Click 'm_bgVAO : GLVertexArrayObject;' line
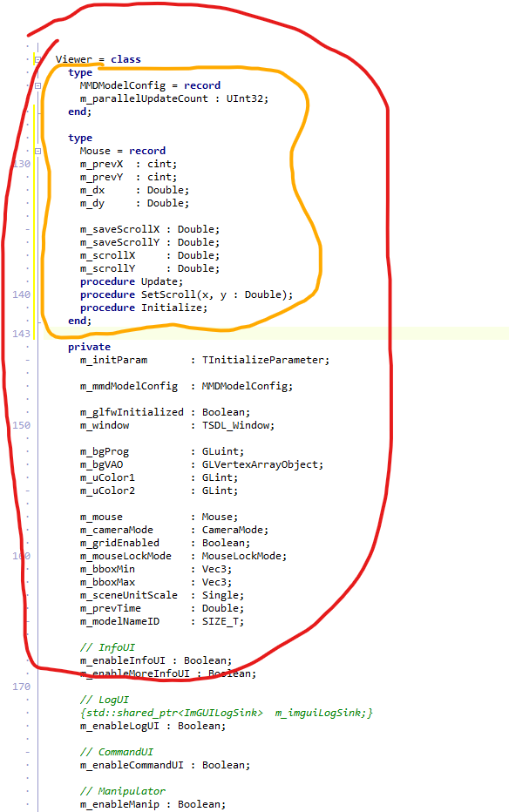Viewport: 509px width, 812px height. point(201,464)
